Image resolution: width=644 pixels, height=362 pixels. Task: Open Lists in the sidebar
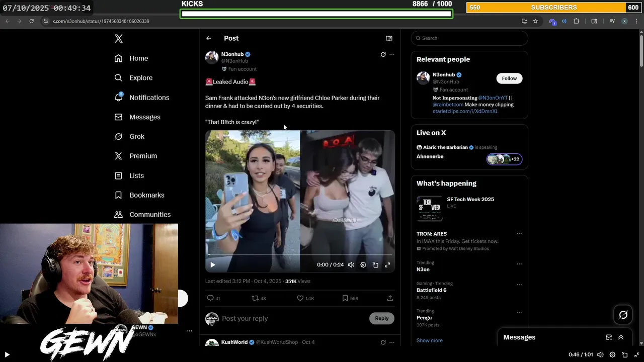129,175
